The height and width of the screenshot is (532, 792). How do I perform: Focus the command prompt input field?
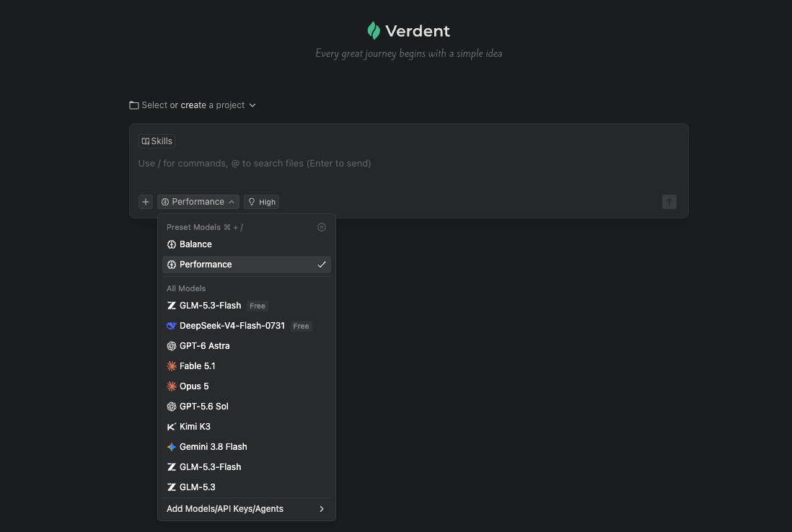pos(409,164)
